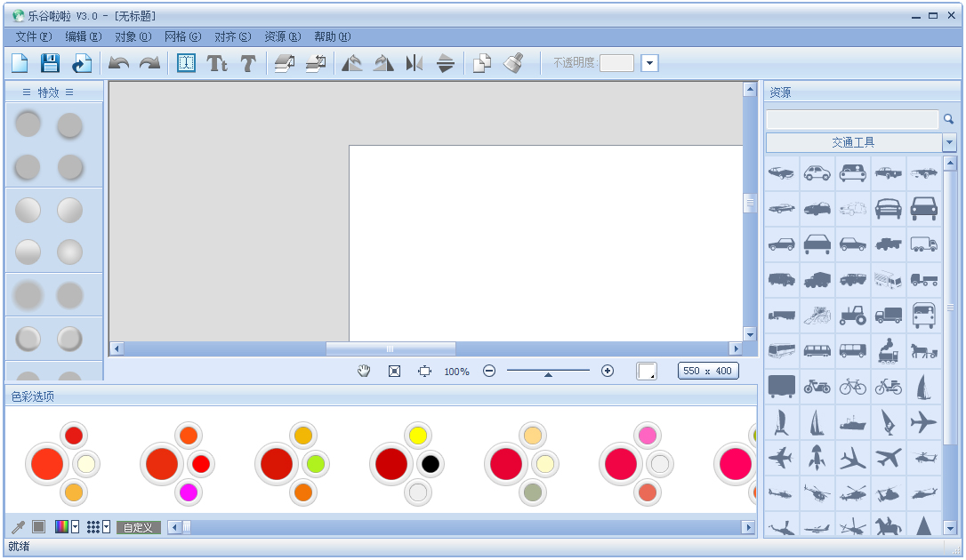This screenshot has height=560, width=966.
Task: Open the 对齐 menu
Action: pos(232,36)
